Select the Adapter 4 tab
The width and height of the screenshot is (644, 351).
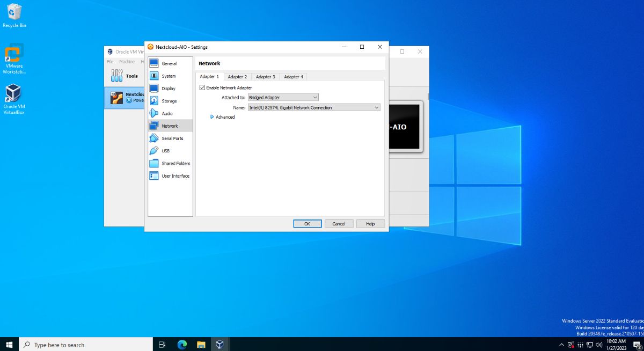point(293,76)
